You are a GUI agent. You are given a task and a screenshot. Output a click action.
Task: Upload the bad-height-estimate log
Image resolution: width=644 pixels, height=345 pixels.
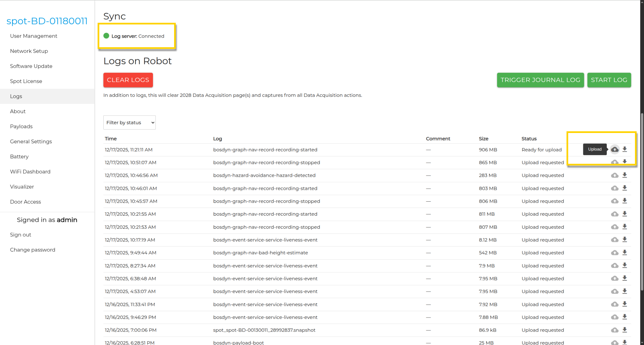pyautogui.click(x=614, y=253)
